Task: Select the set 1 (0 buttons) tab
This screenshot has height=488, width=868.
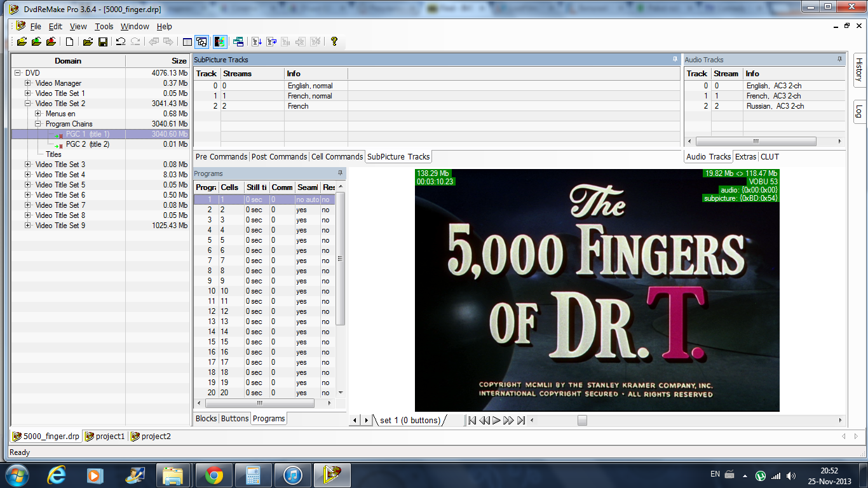Action: click(410, 420)
